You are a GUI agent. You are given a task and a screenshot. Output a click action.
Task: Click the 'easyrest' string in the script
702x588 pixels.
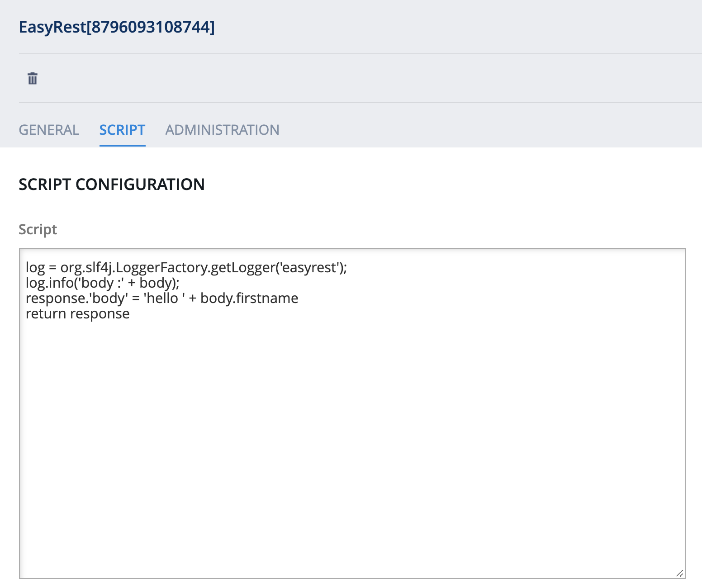tap(309, 268)
